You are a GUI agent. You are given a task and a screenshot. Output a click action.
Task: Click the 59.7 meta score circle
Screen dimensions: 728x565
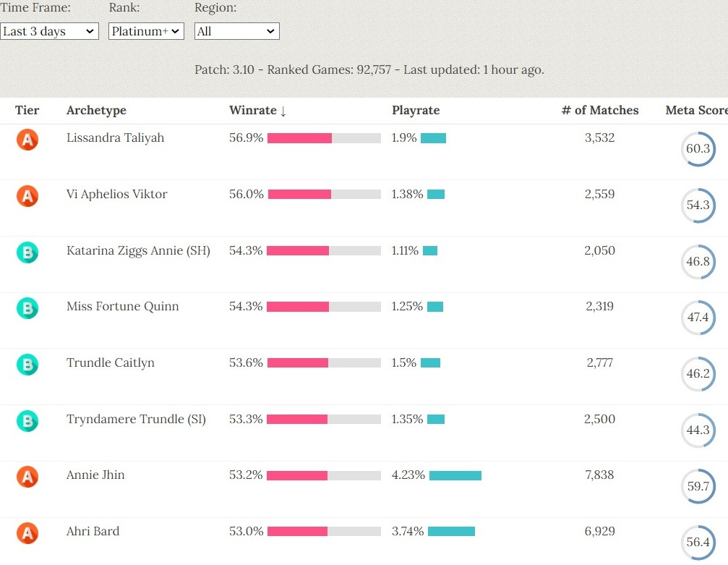click(698, 486)
